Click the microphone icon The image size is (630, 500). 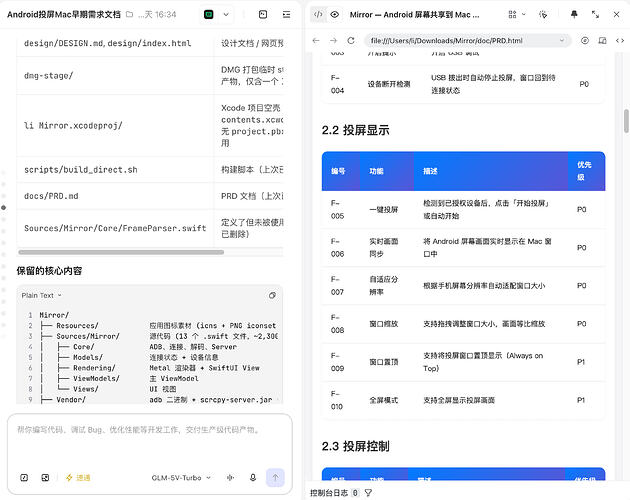point(253,477)
